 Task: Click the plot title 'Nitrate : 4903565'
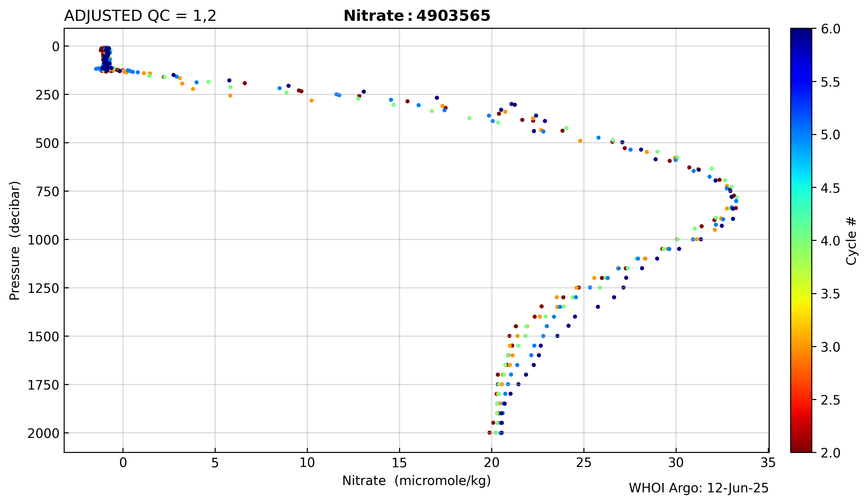pyautogui.click(x=417, y=16)
